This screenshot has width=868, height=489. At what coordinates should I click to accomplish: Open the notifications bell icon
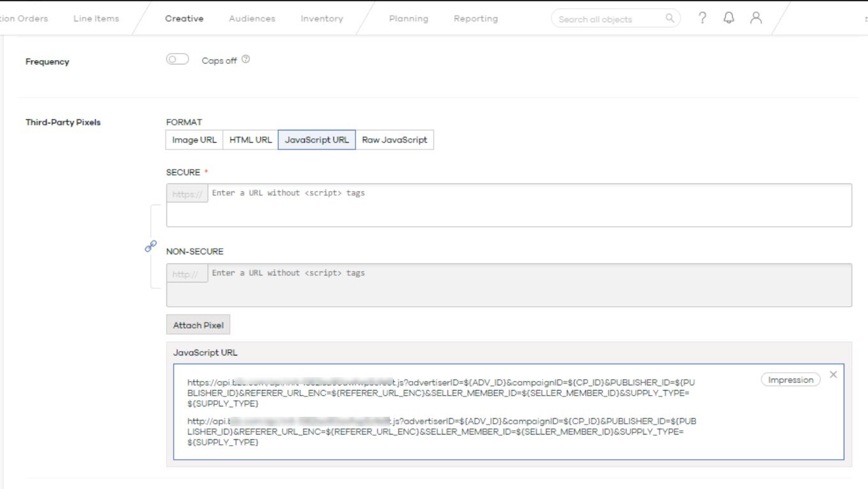[x=729, y=18]
